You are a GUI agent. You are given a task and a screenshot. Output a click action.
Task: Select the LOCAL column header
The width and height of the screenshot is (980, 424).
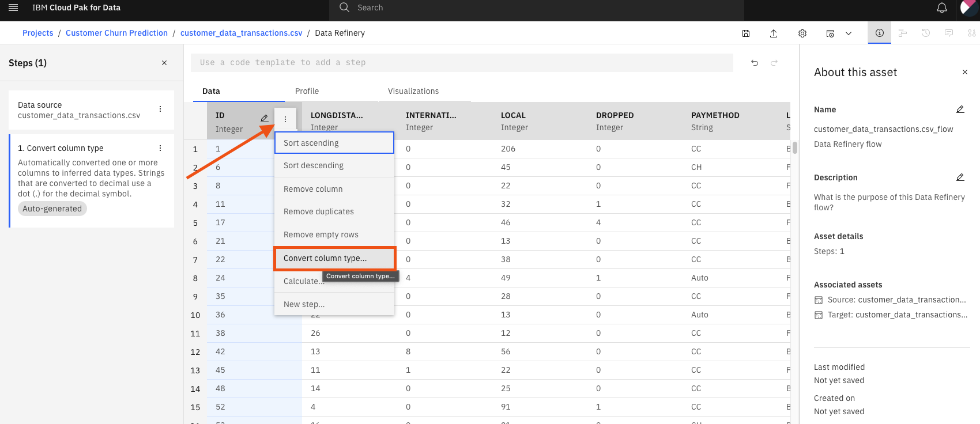(x=540, y=121)
